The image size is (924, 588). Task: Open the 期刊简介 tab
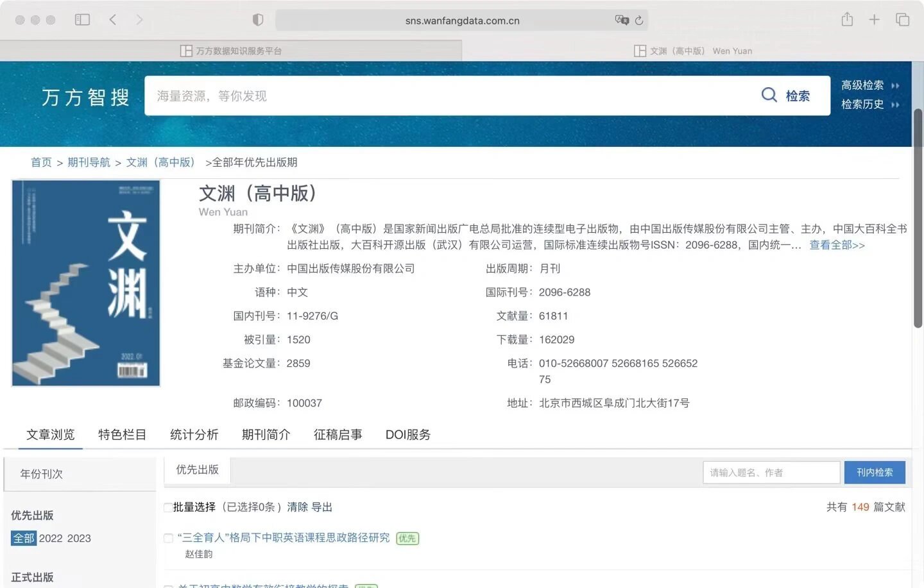coord(266,435)
